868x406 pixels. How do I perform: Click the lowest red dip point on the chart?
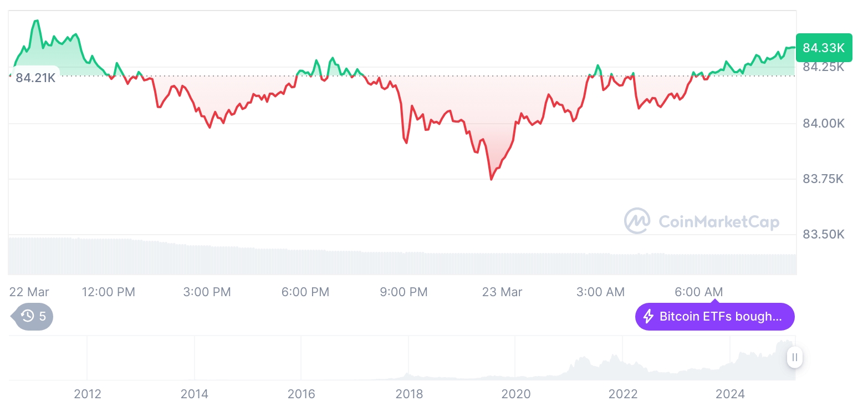click(x=491, y=179)
